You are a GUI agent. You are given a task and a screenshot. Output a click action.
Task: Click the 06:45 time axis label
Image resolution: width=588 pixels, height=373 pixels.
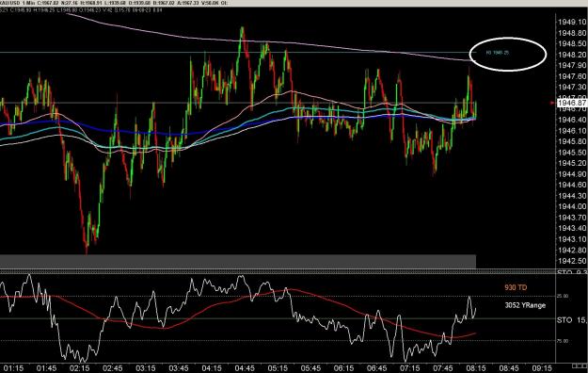pyautogui.click(x=376, y=368)
